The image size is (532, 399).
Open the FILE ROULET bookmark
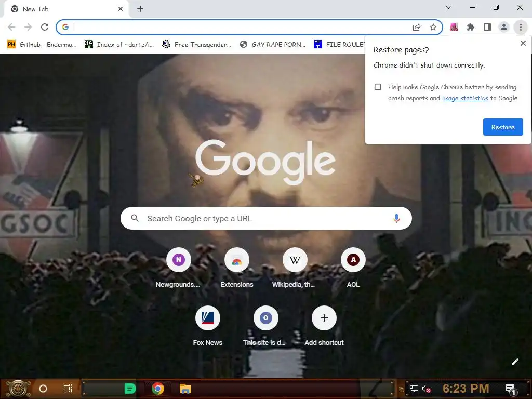339,45
